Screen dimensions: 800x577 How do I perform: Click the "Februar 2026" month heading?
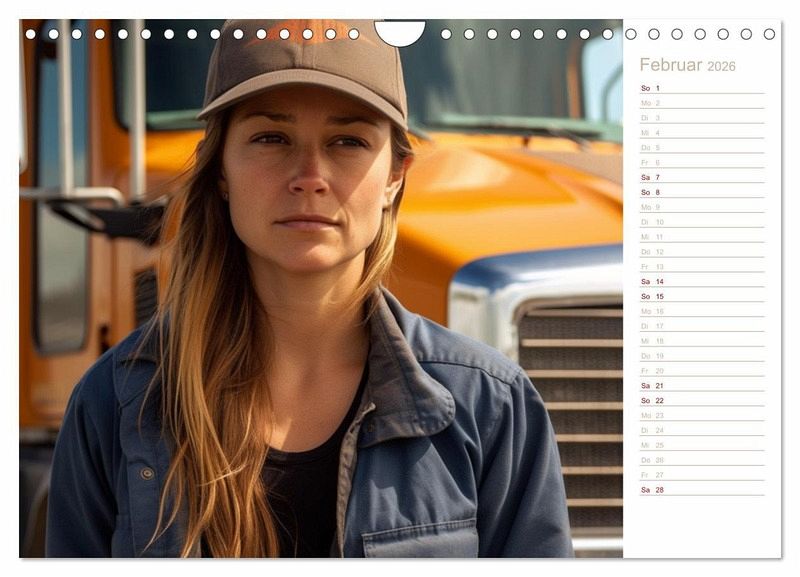[x=687, y=65]
